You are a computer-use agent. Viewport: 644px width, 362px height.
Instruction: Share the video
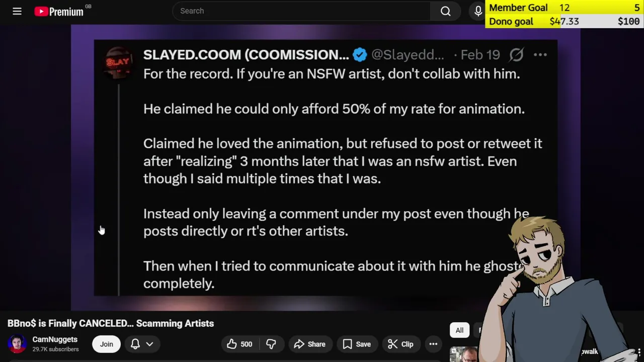(309, 344)
